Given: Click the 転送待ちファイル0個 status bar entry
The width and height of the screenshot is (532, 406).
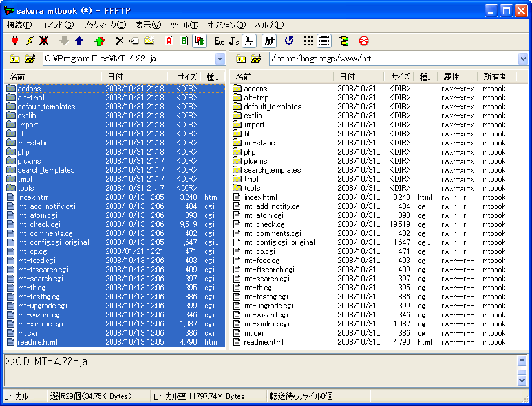Looking at the screenshot, I should (301, 396).
